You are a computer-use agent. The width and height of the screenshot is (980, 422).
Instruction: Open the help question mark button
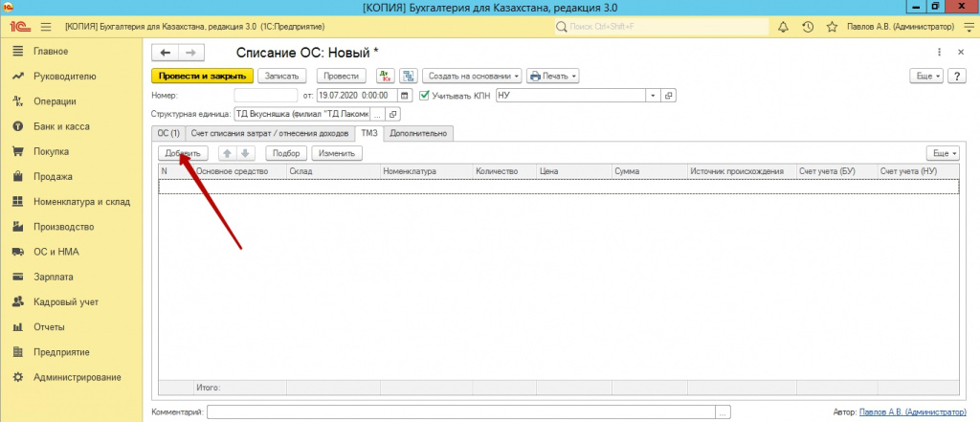click(957, 76)
